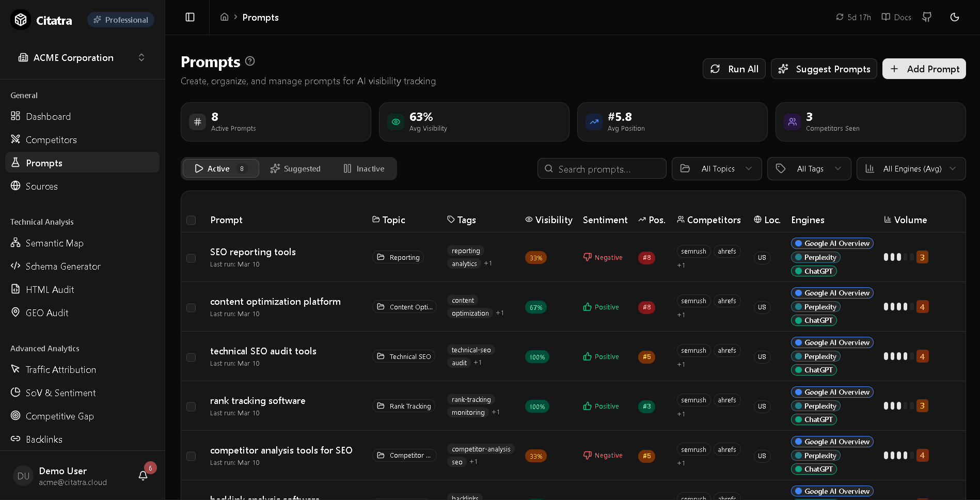Click the Negative sentiment on competitor analysis row
The height and width of the screenshot is (500, 980).
pyautogui.click(x=603, y=455)
